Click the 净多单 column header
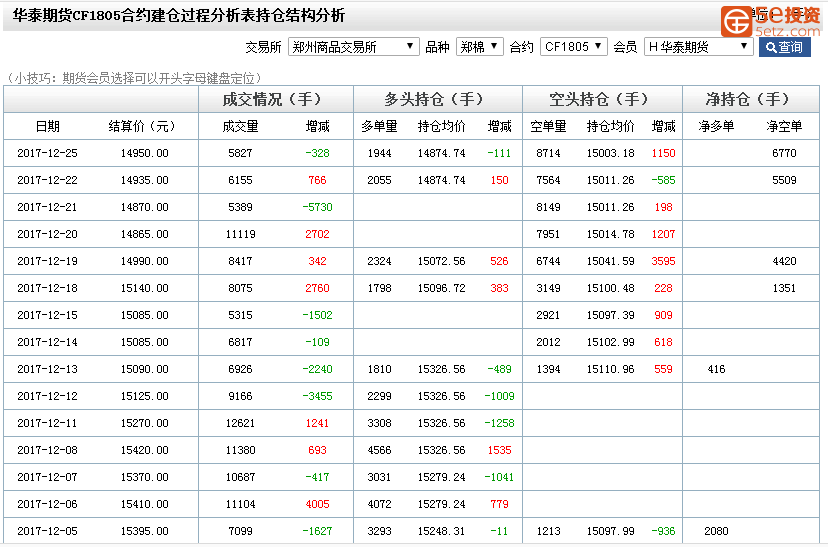The image size is (828, 547). click(716, 126)
